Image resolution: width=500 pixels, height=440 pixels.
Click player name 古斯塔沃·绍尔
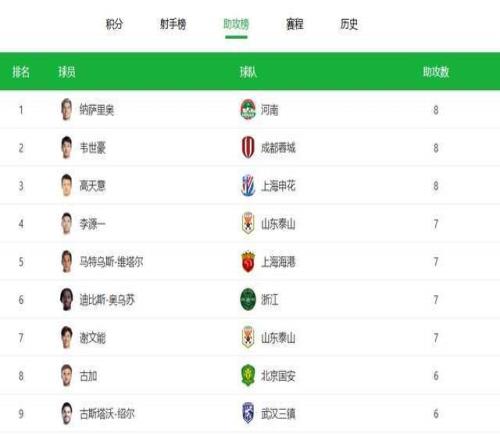click(x=107, y=414)
